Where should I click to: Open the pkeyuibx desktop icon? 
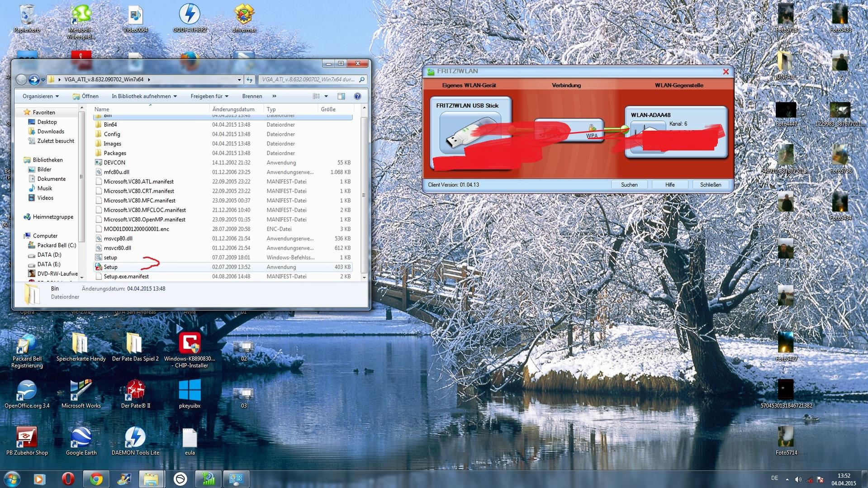tap(190, 394)
